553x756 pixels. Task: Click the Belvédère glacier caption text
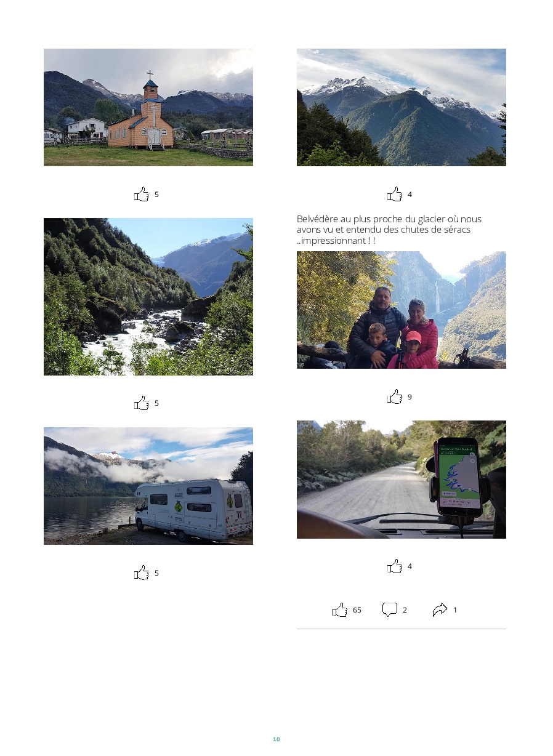(x=389, y=230)
